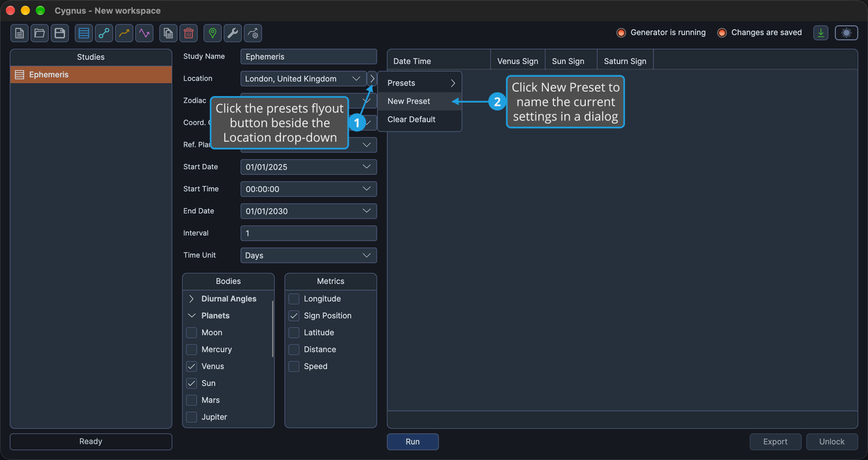Enable the Longitude metric checkbox

pyautogui.click(x=294, y=299)
